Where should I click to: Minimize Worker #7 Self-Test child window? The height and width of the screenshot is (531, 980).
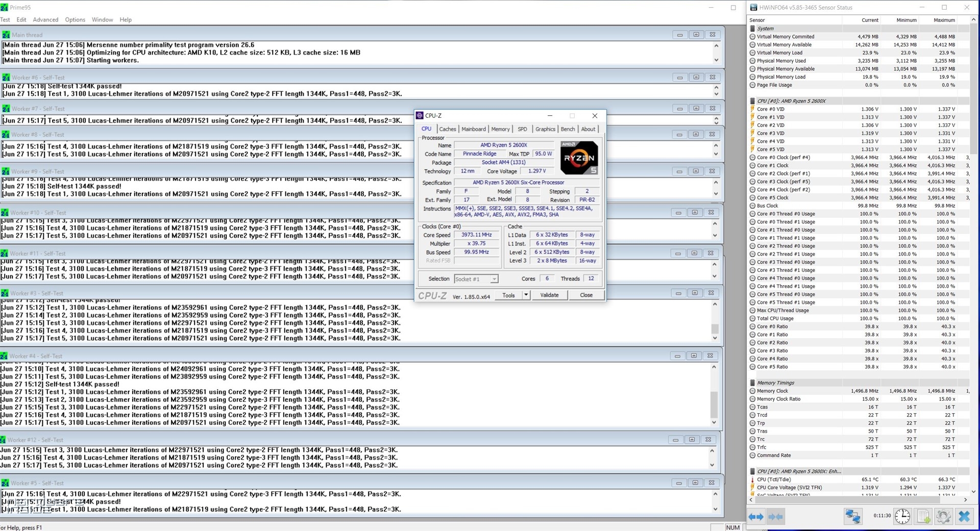(x=679, y=109)
